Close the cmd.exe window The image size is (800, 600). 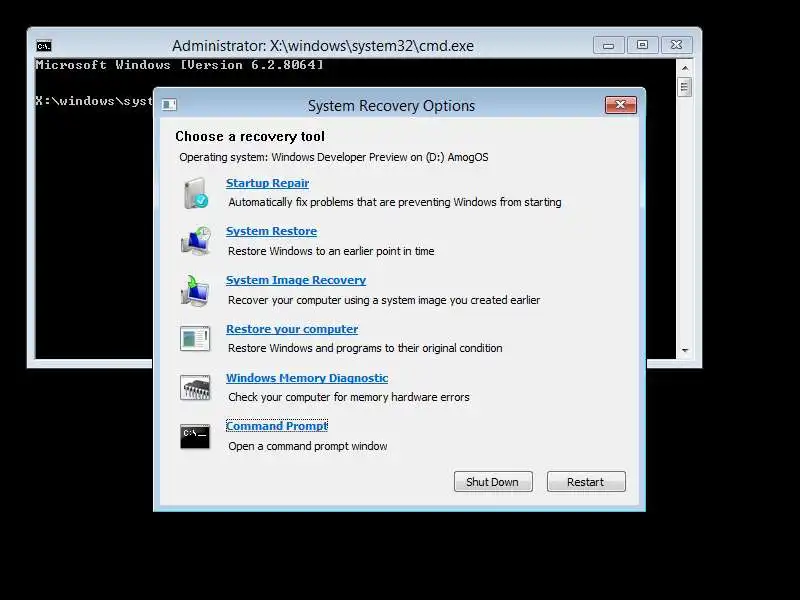coord(677,45)
